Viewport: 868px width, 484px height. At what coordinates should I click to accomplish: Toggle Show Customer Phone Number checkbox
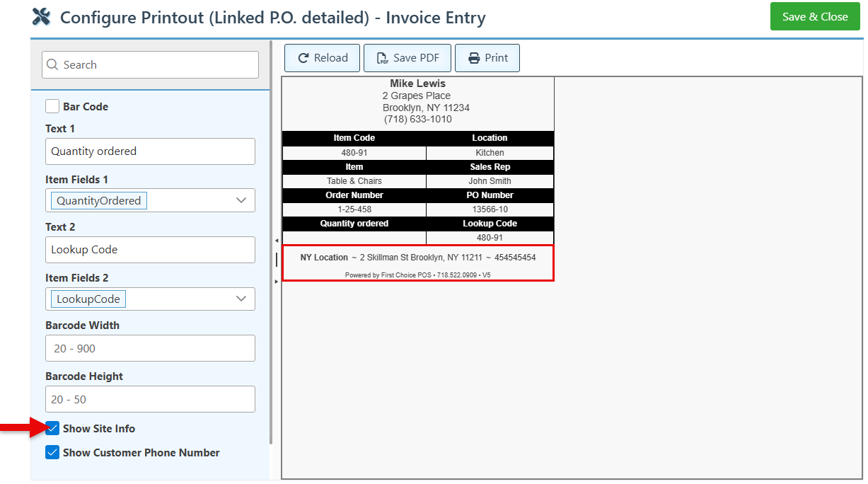coord(52,453)
